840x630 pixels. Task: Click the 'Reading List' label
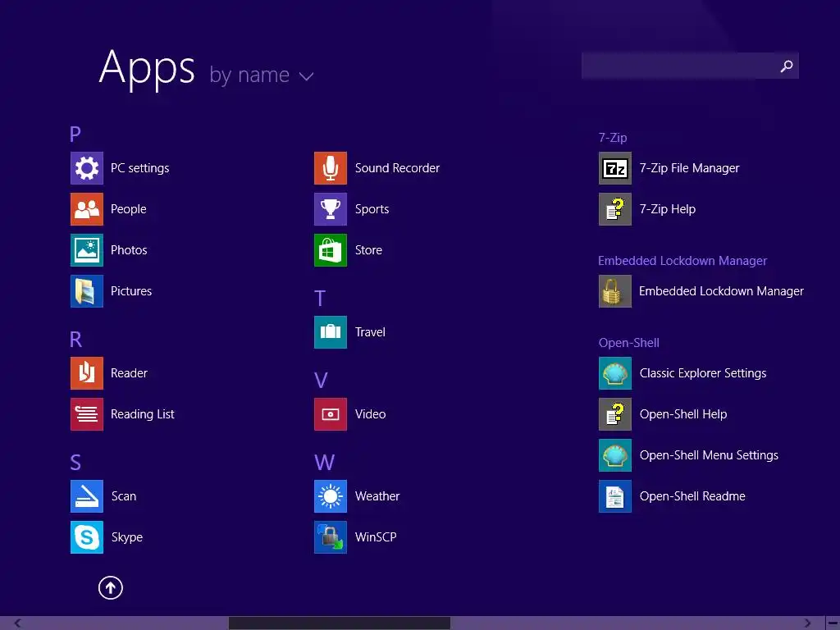pyautogui.click(x=143, y=414)
